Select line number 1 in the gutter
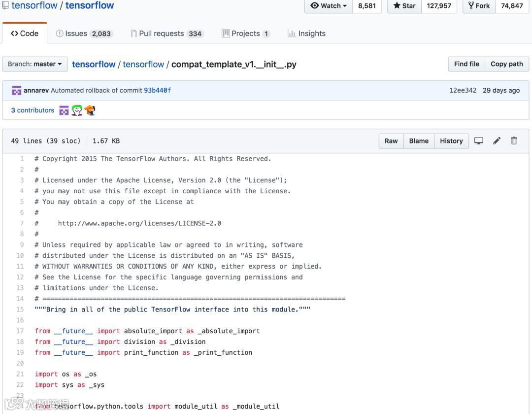Viewport: 532px width, 414px height. click(22, 159)
